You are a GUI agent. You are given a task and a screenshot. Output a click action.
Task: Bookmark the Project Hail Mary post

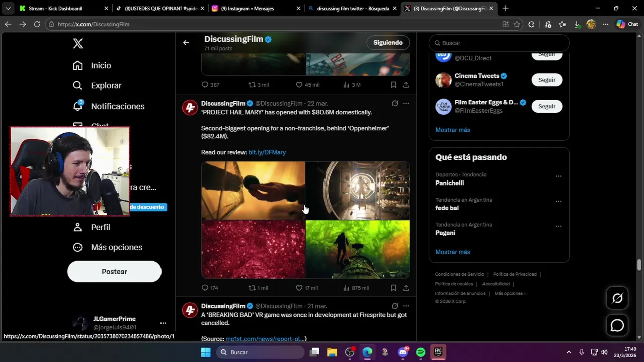point(393,288)
